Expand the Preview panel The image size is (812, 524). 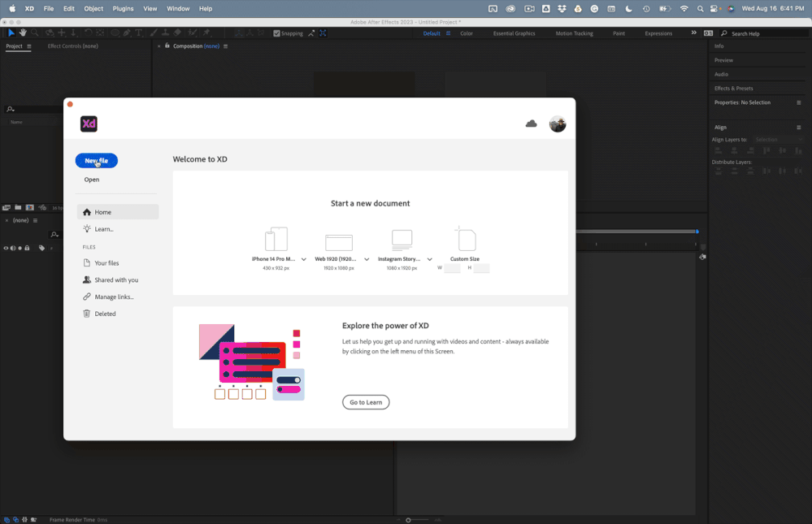pos(723,60)
